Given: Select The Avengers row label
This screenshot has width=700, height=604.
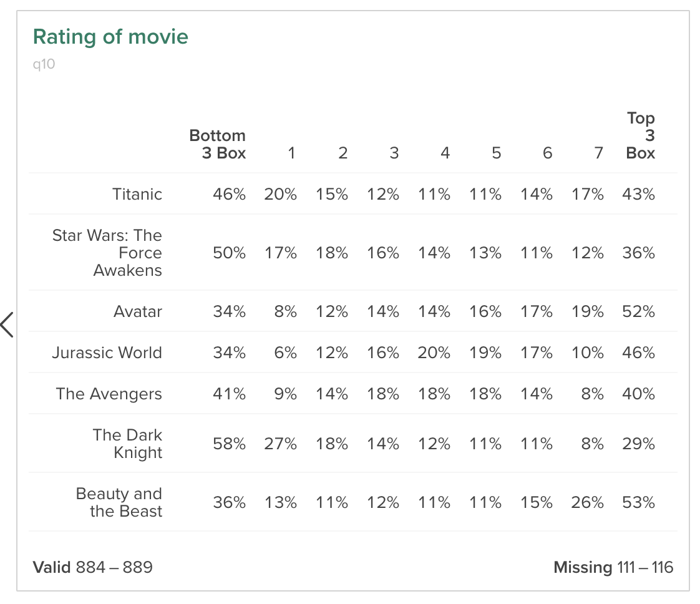Looking at the screenshot, I should tap(109, 394).
